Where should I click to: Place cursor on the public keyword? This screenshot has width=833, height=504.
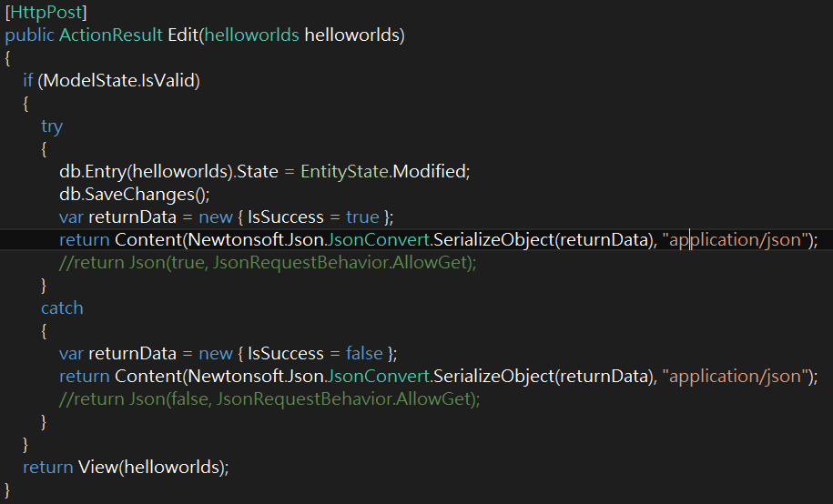click(29, 35)
